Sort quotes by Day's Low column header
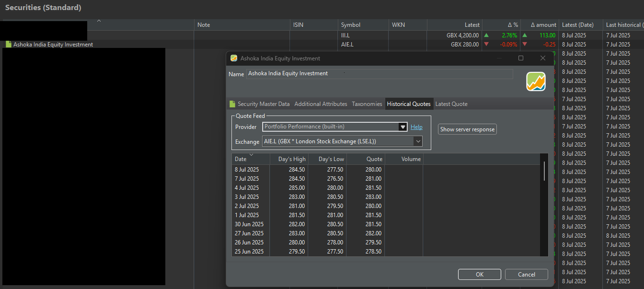Image resolution: width=644 pixels, height=289 pixels. [x=327, y=159]
